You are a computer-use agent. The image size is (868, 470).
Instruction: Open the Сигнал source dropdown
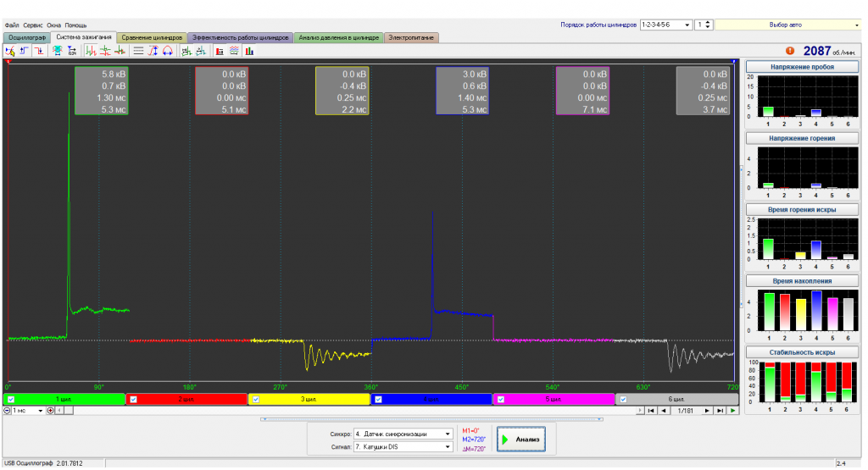403,447
